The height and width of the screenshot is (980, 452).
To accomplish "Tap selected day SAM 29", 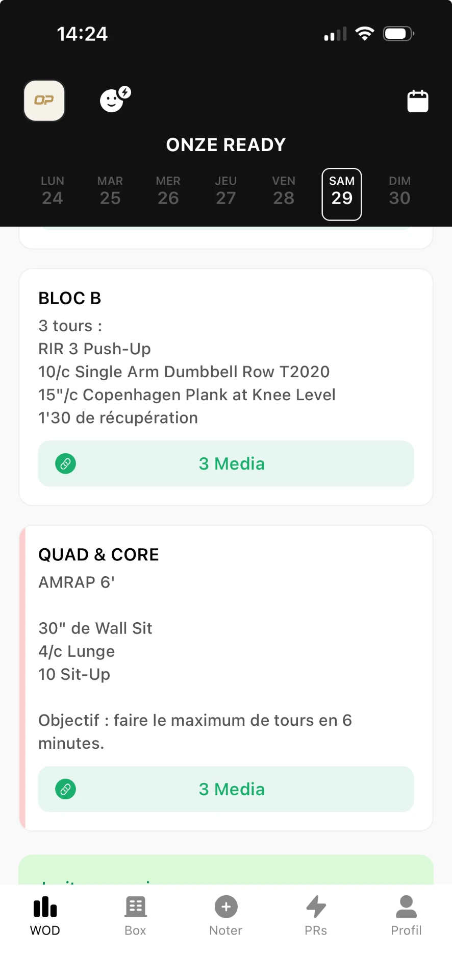I will (x=342, y=194).
